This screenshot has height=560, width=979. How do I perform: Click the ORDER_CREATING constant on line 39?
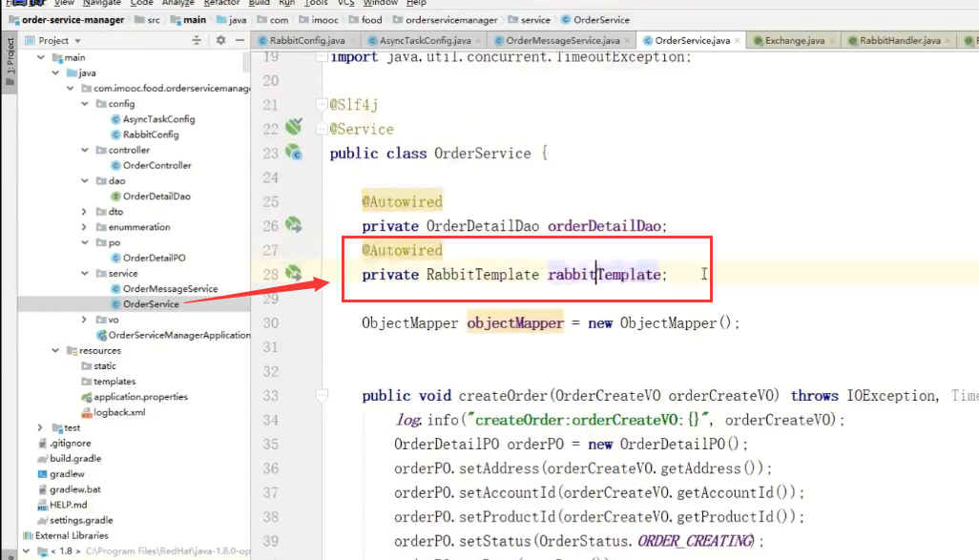697,541
